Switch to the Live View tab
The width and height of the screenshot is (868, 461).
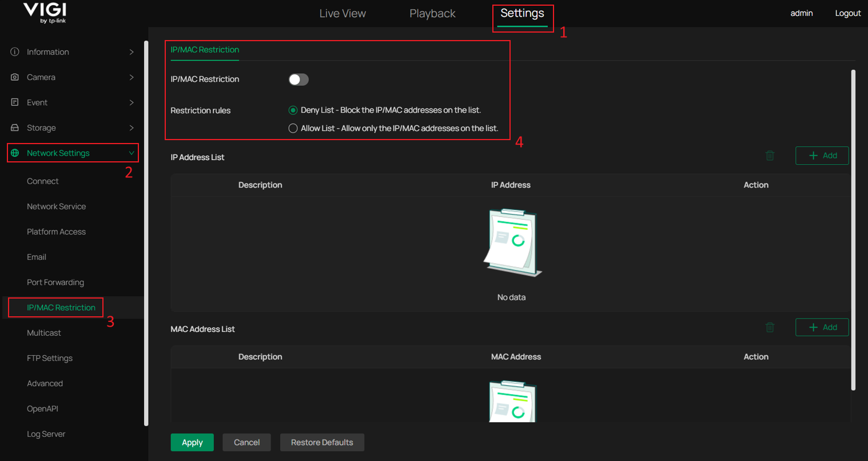pyautogui.click(x=343, y=14)
